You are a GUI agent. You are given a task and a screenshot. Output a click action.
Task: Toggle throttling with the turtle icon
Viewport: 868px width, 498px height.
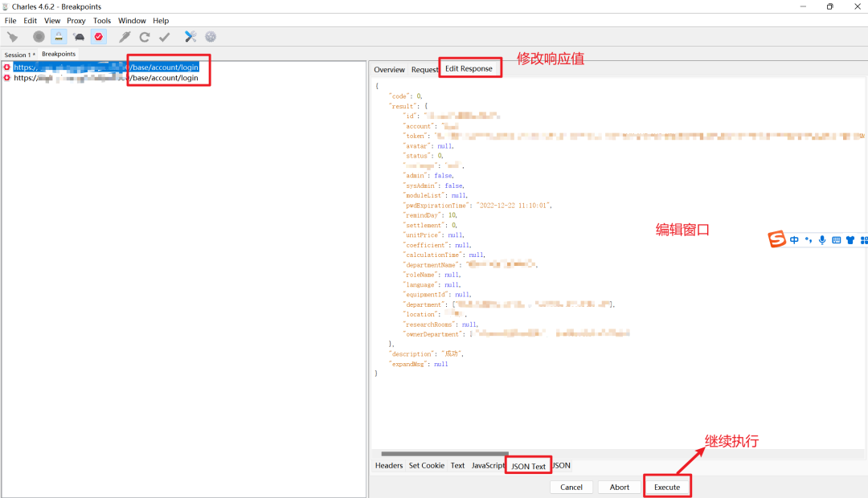[79, 37]
